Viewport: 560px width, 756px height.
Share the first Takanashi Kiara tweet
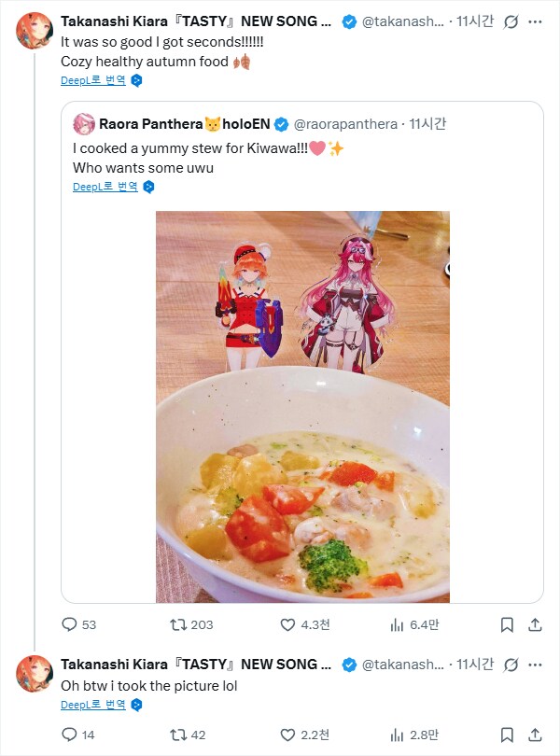536,624
